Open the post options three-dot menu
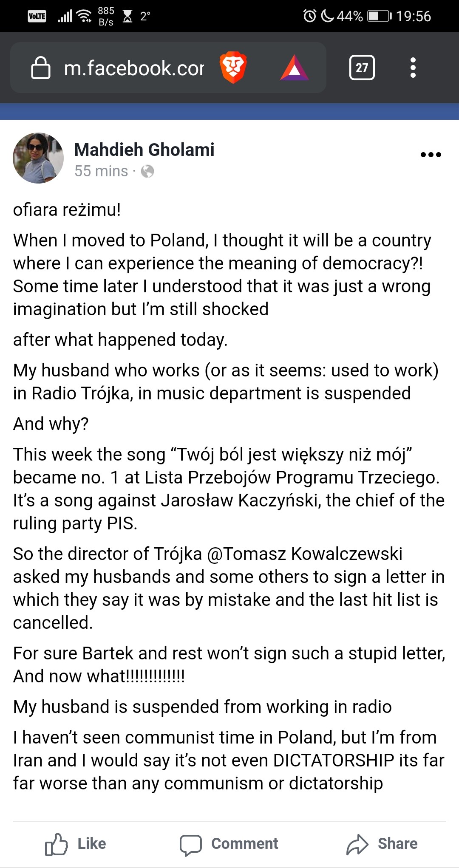459x868 pixels. point(431,155)
